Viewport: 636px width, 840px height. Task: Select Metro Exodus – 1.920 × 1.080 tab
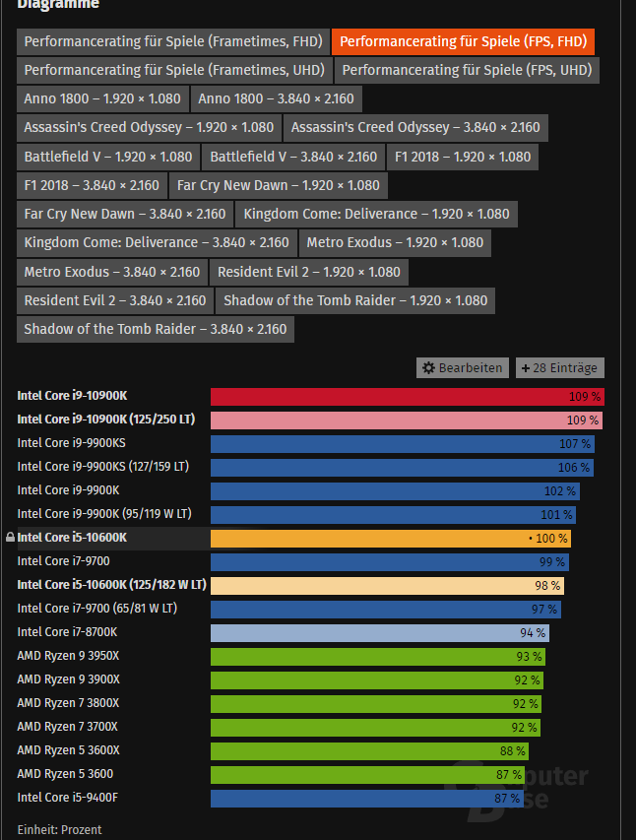[x=395, y=243]
